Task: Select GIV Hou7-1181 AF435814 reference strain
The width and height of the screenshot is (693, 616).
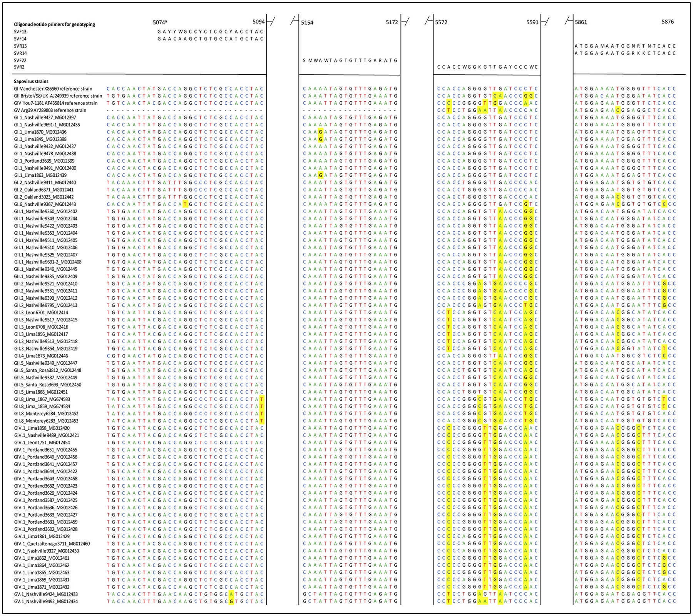Action: (x=56, y=103)
